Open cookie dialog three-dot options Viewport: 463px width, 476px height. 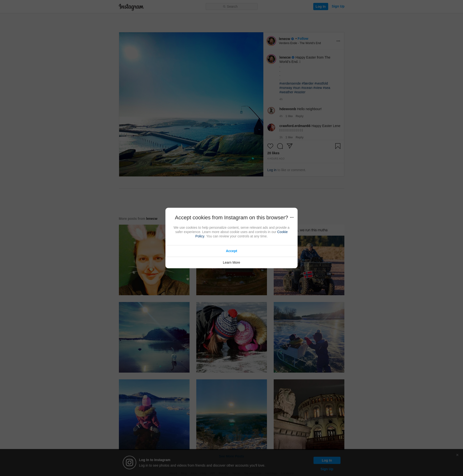click(x=292, y=217)
